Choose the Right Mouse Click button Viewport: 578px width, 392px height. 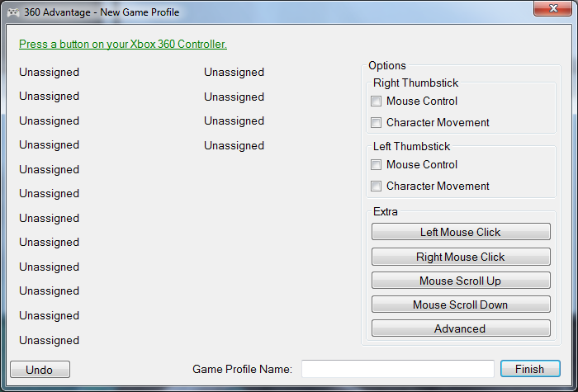(461, 257)
